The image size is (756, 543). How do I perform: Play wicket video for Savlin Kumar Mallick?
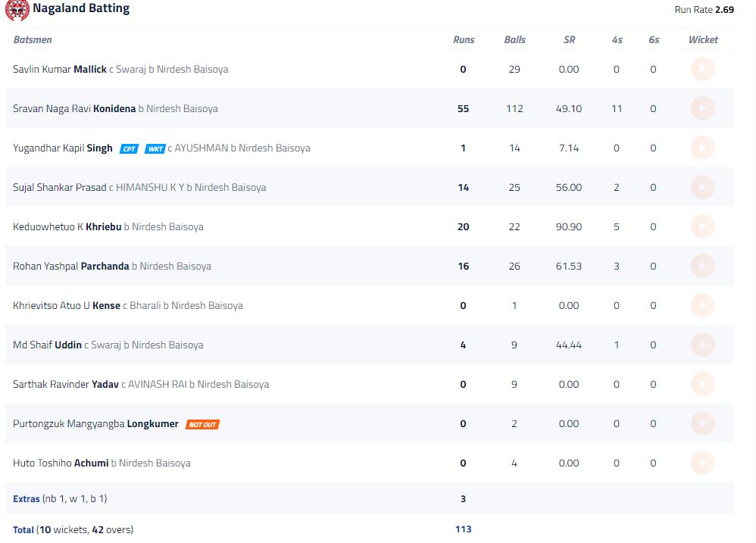coord(702,69)
